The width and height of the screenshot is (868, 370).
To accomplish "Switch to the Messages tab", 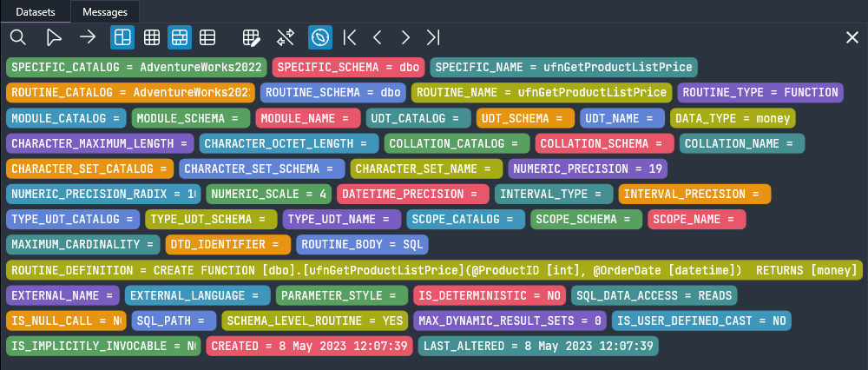I will pos(105,11).
